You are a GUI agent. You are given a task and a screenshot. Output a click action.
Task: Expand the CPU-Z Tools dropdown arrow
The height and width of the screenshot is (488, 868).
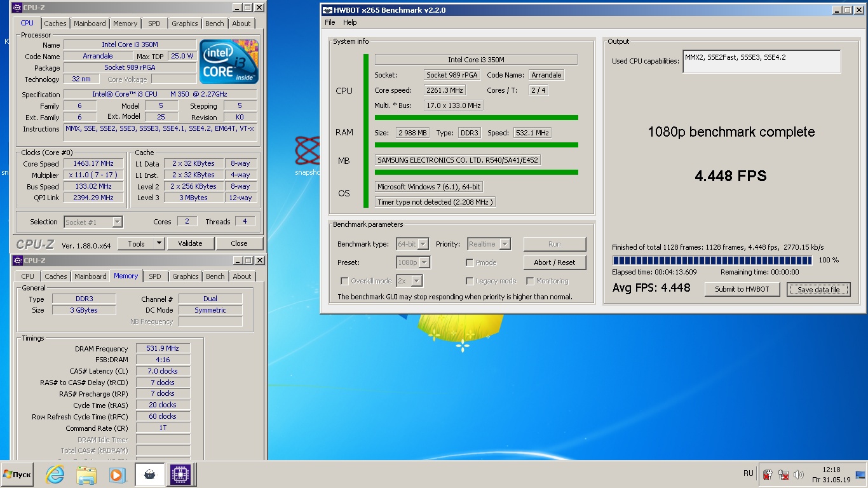point(159,243)
